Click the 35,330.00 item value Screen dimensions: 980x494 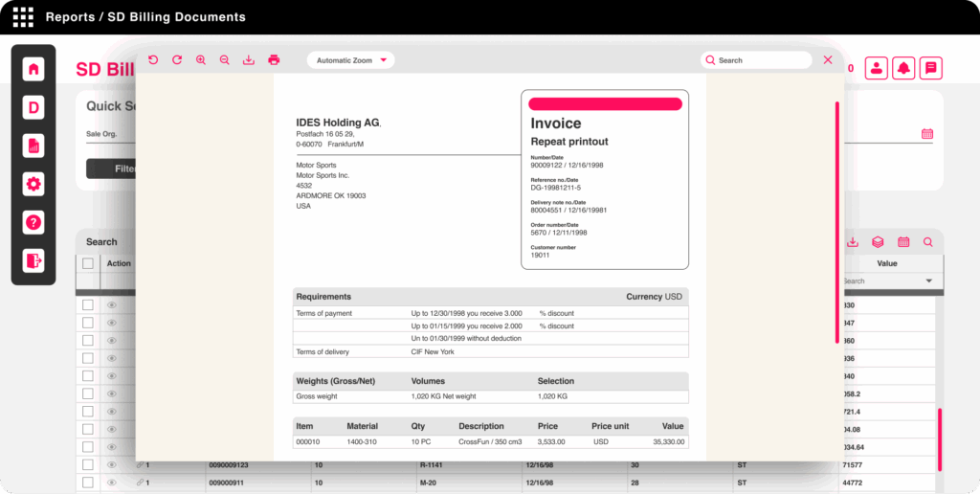669,441
